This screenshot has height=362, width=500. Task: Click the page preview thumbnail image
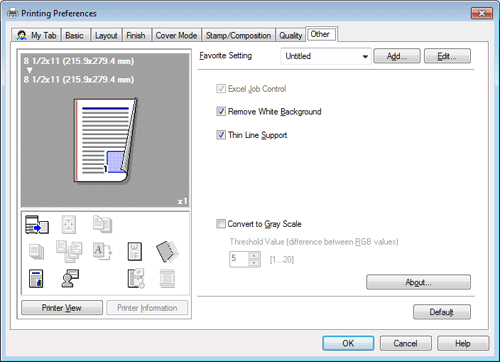(105, 141)
